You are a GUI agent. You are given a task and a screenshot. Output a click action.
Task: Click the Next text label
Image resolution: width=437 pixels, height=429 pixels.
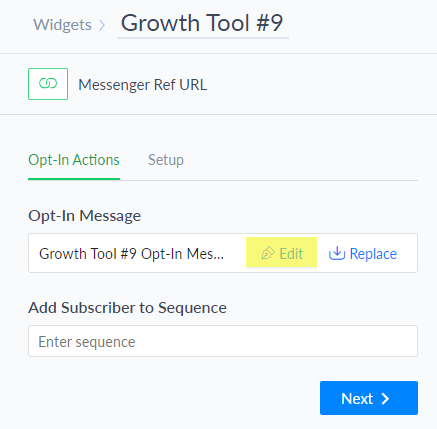pos(357,398)
